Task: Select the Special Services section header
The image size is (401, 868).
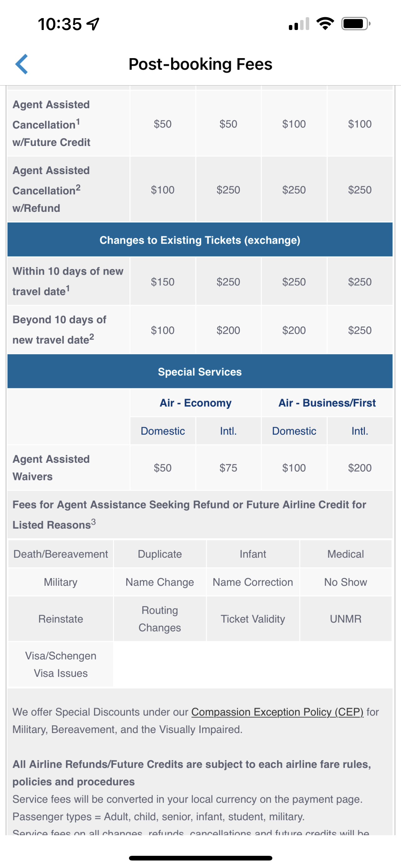Action: [200, 372]
